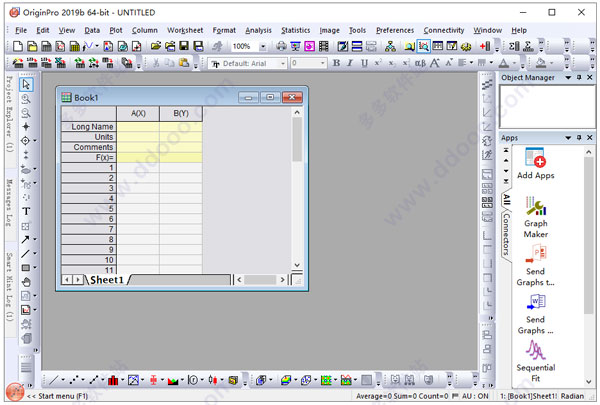Image resolution: width=600 pixels, height=405 pixels.
Task: Select column A(X) header
Action: (138, 113)
